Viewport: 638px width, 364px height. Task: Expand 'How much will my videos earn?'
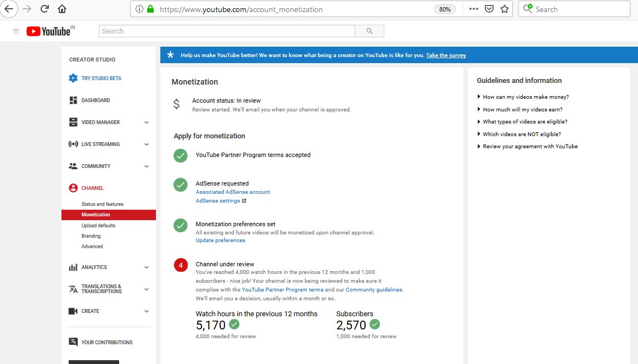520,109
